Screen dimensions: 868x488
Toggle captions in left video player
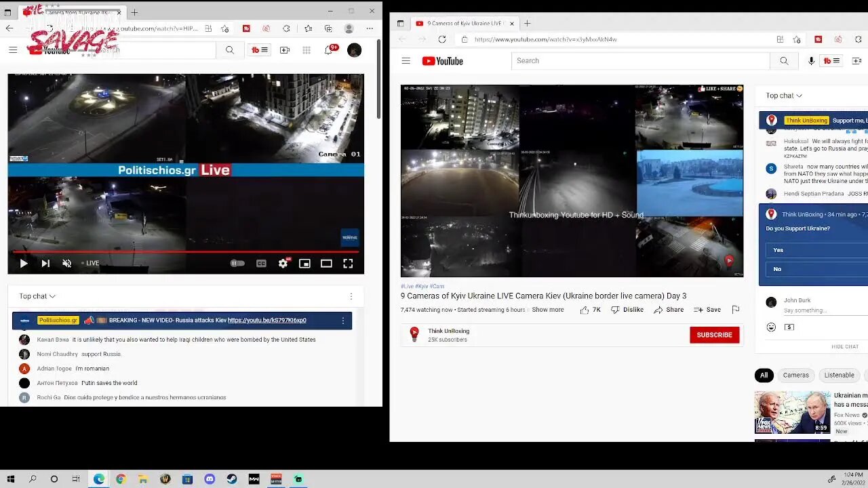coord(261,264)
